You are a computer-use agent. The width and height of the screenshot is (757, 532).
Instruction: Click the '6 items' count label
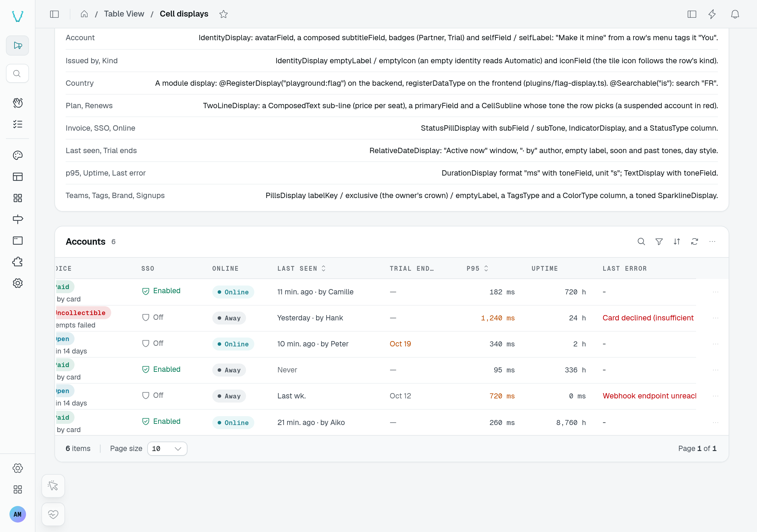78,449
